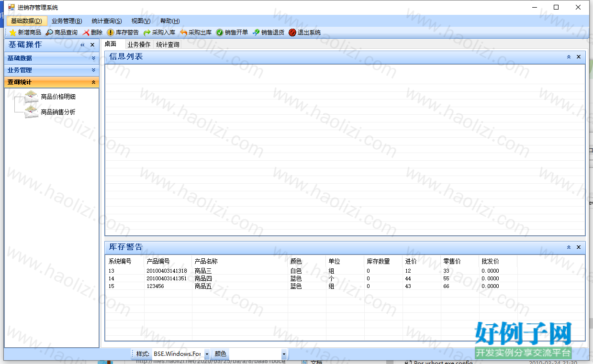Open the 帮助(H) menu
The height and width of the screenshot is (364, 593).
pyautogui.click(x=170, y=21)
